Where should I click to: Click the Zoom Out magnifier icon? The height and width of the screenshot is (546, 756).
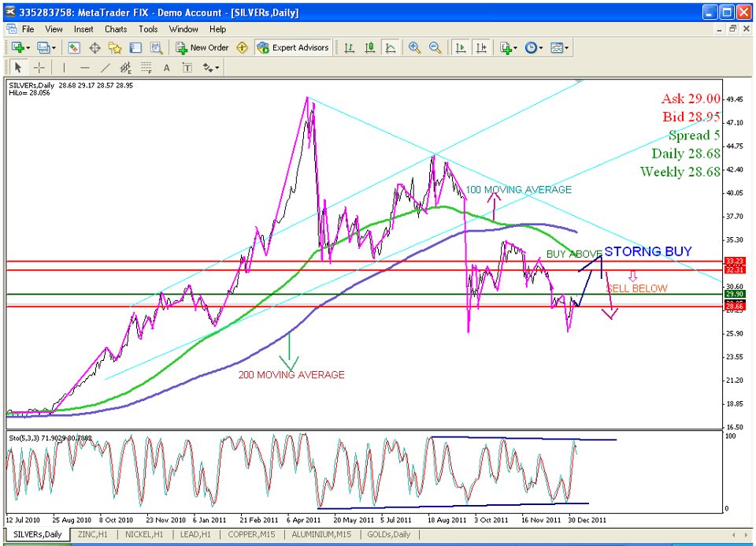pos(435,48)
